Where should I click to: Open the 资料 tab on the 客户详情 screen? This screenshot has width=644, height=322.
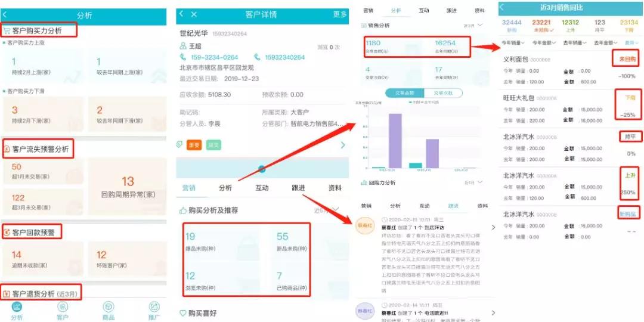tap(335, 188)
